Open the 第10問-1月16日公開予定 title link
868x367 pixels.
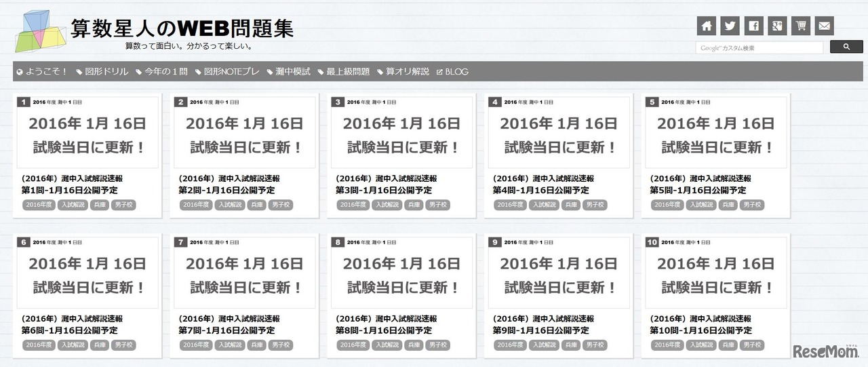pos(701,330)
